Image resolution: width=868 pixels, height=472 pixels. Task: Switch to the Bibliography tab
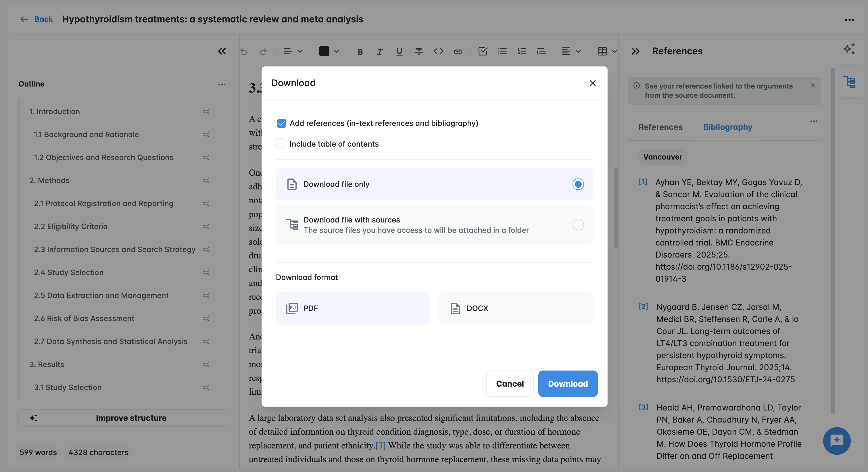coord(728,127)
